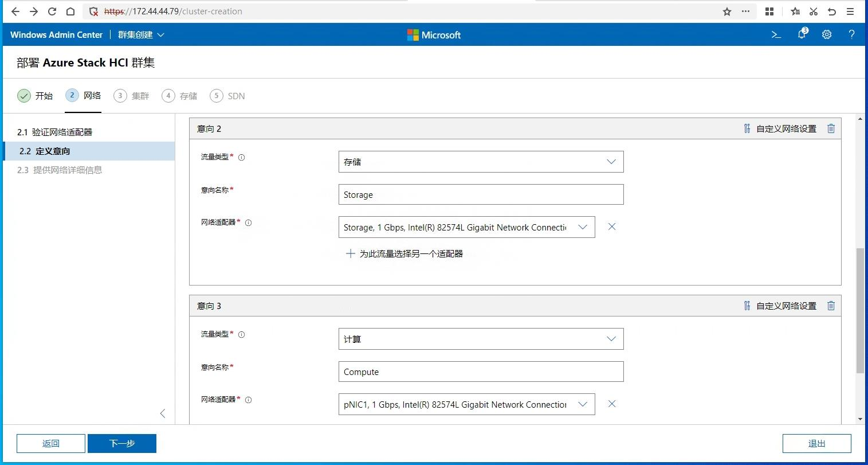868x465 pixels.
Task: Click the scrollbar up arrow
Action: [860, 119]
